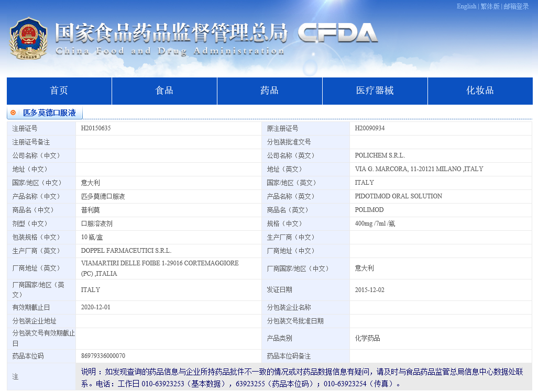Click the 商品名（英文） field label
This screenshot has height=392, width=538.
pyautogui.click(x=288, y=210)
